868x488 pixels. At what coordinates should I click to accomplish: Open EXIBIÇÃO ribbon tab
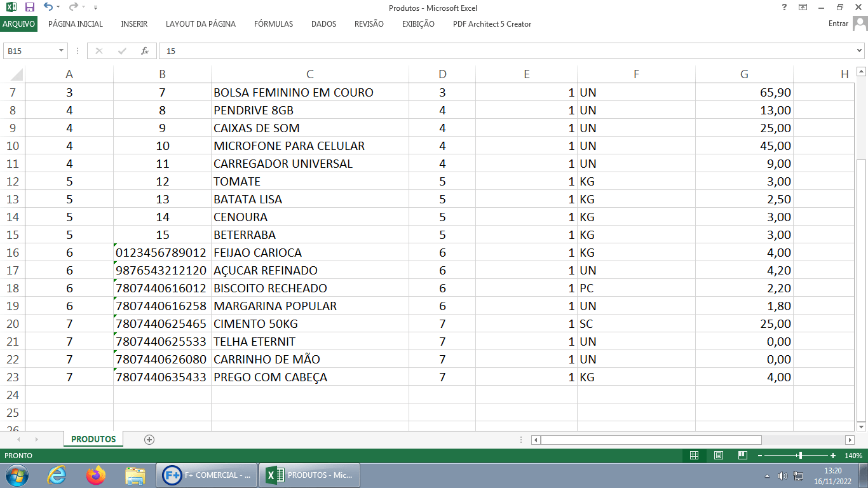pos(418,24)
